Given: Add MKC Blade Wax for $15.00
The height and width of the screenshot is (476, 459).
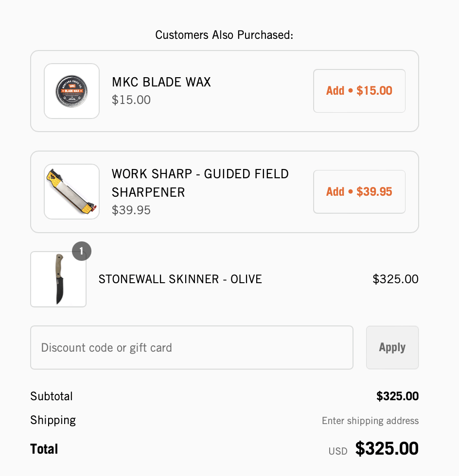Looking at the screenshot, I should (x=359, y=91).
